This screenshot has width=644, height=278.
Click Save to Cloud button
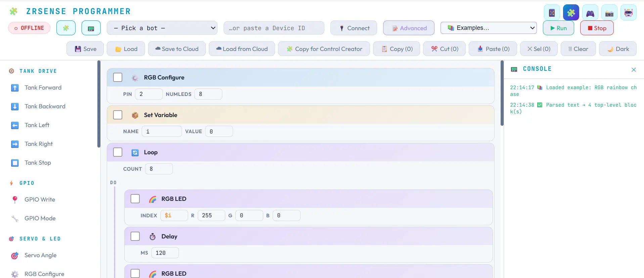tap(177, 49)
